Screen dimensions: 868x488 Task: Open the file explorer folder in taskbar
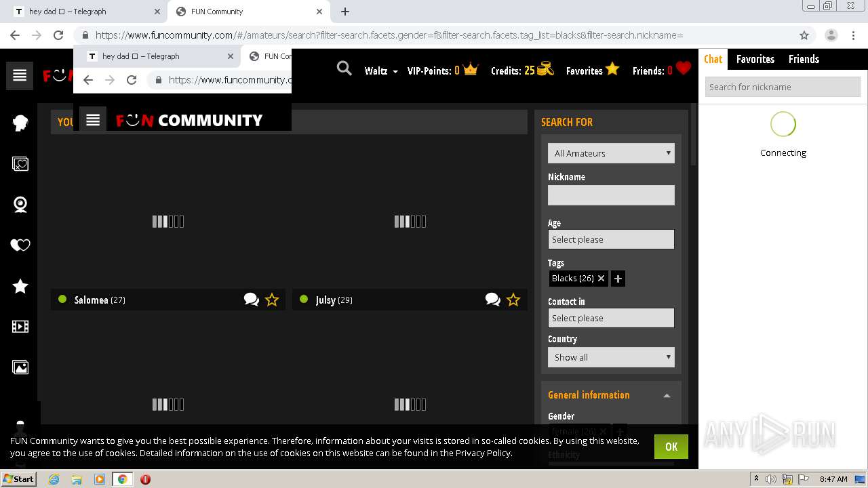pos(77,479)
